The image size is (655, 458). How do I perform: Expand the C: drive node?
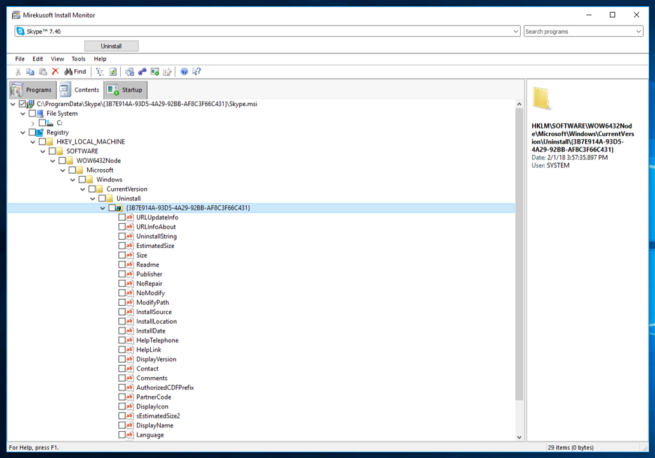click(x=33, y=123)
